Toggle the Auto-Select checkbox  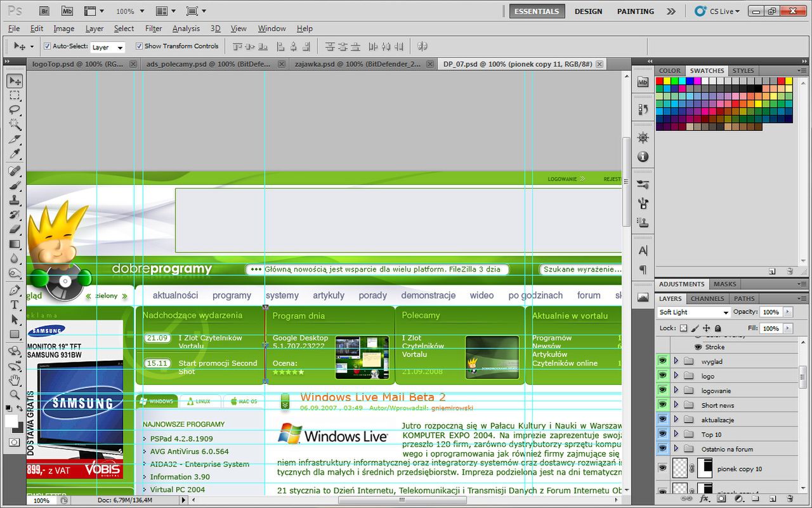tap(47, 46)
